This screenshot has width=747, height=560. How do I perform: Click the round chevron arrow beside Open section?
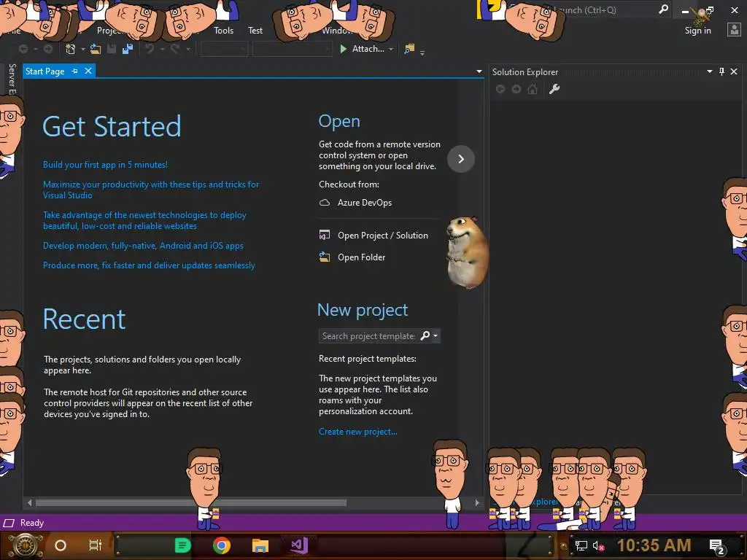[x=461, y=158]
